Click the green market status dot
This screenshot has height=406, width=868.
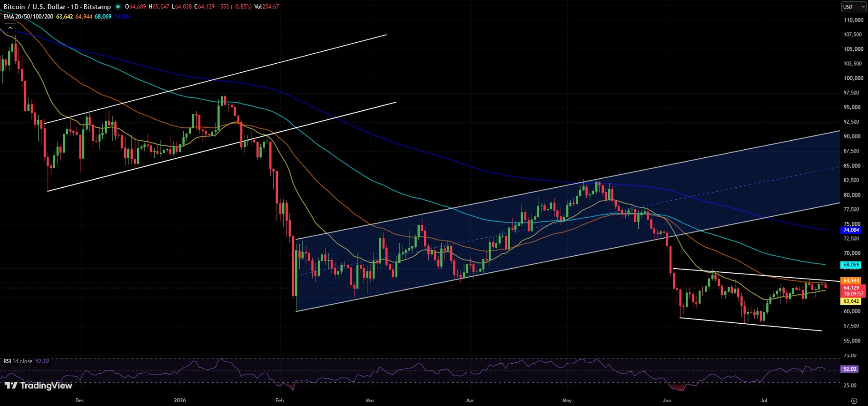[x=118, y=7]
